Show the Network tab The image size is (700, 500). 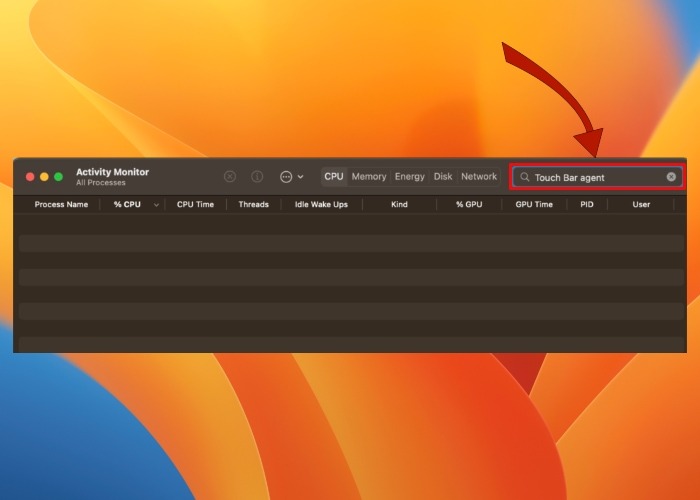pos(479,177)
